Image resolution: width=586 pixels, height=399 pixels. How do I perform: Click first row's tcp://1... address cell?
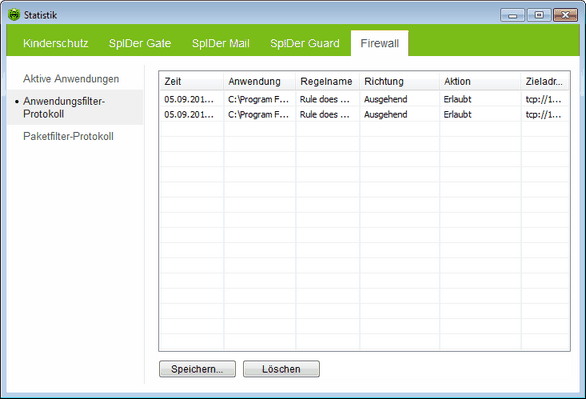[545, 99]
